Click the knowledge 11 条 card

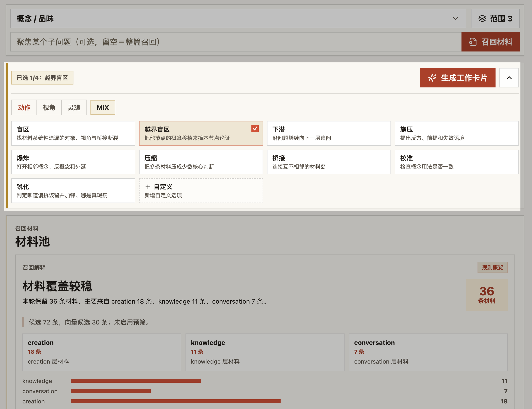[x=265, y=352]
